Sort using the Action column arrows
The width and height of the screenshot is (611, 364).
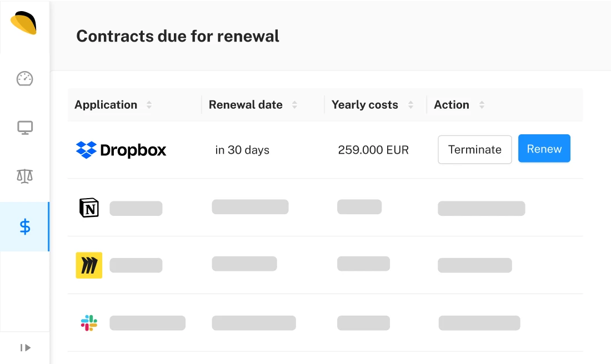click(482, 105)
